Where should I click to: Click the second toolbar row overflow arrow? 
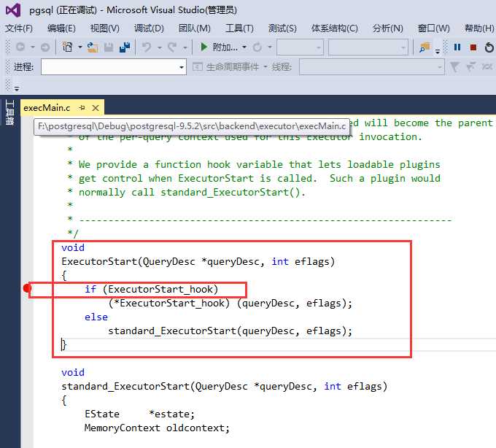pos(17,89)
